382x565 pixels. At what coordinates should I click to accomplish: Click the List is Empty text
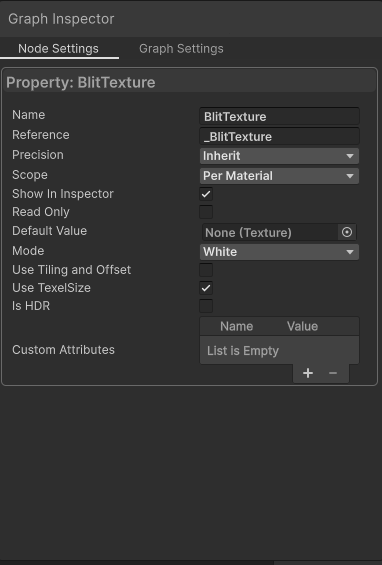coord(243,351)
